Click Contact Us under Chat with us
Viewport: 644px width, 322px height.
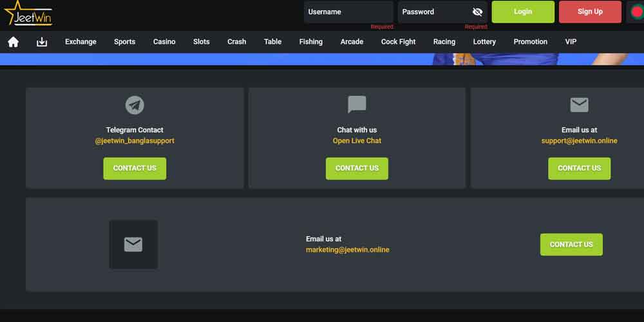coord(357,168)
